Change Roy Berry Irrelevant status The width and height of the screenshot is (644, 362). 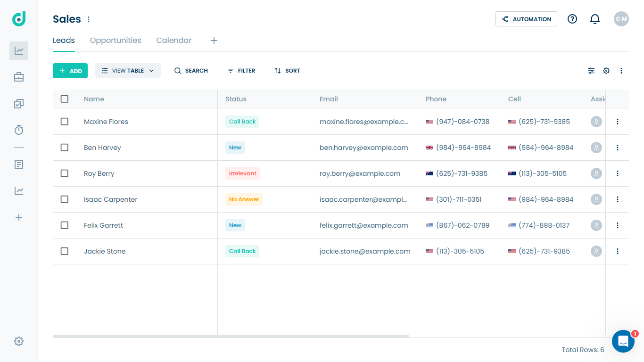coord(243,173)
